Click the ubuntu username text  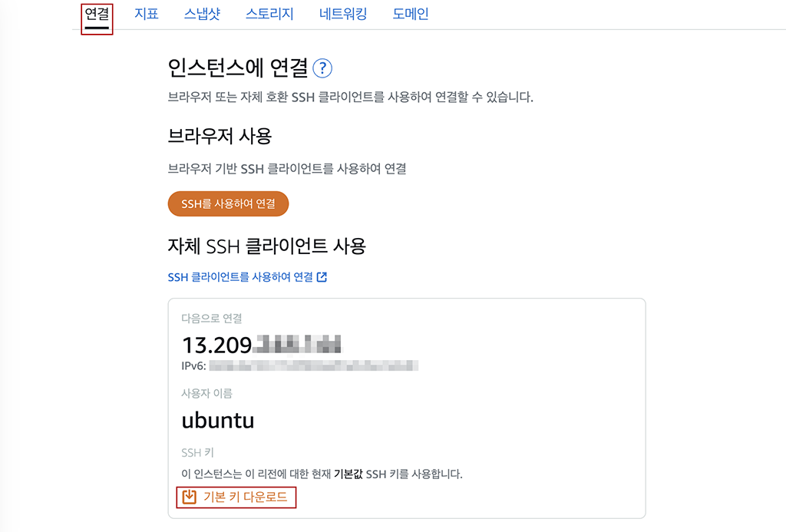[x=218, y=420]
